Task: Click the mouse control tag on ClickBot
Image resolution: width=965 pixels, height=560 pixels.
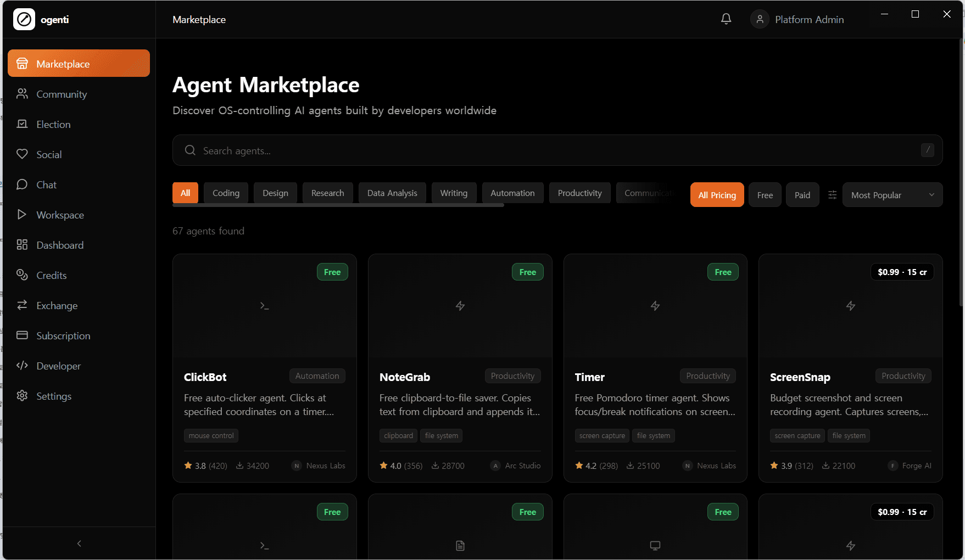Action: (x=211, y=435)
